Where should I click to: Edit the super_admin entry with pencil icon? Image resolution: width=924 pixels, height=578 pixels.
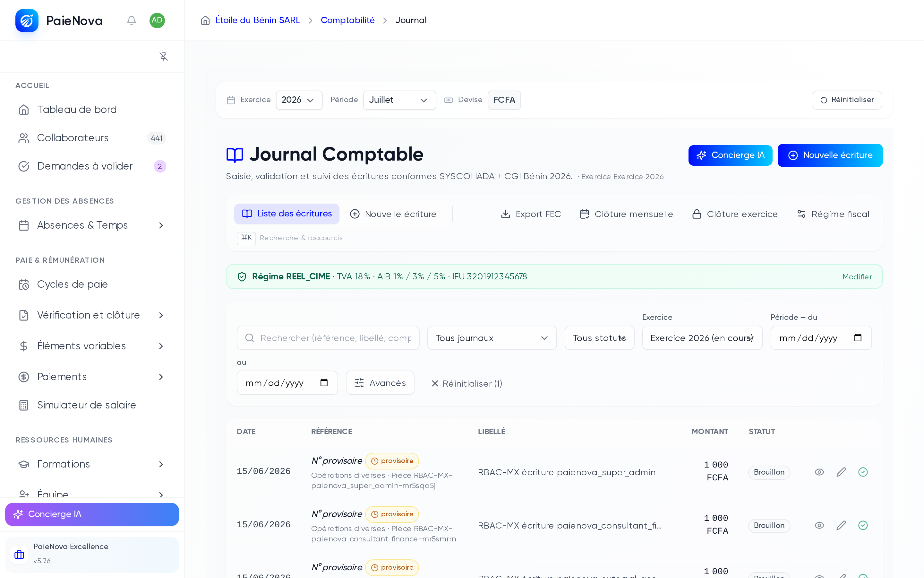(841, 472)
